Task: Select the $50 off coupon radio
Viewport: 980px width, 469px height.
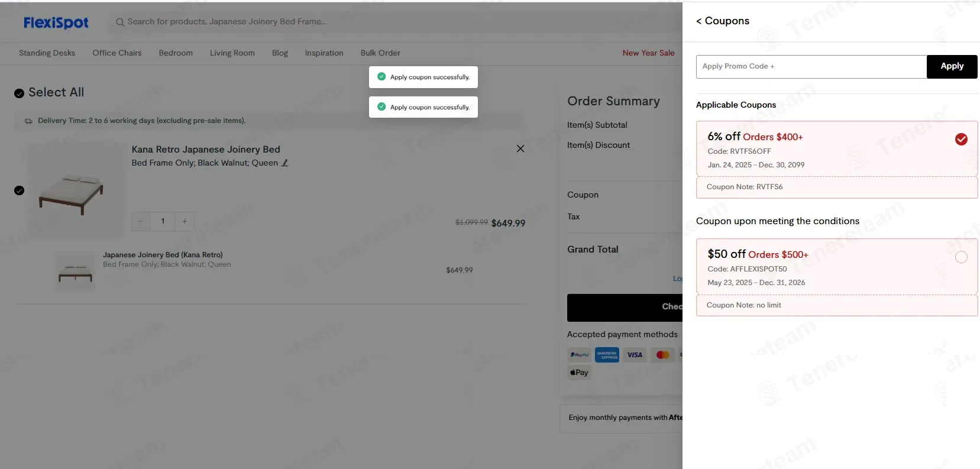Action: click(961, 257)
